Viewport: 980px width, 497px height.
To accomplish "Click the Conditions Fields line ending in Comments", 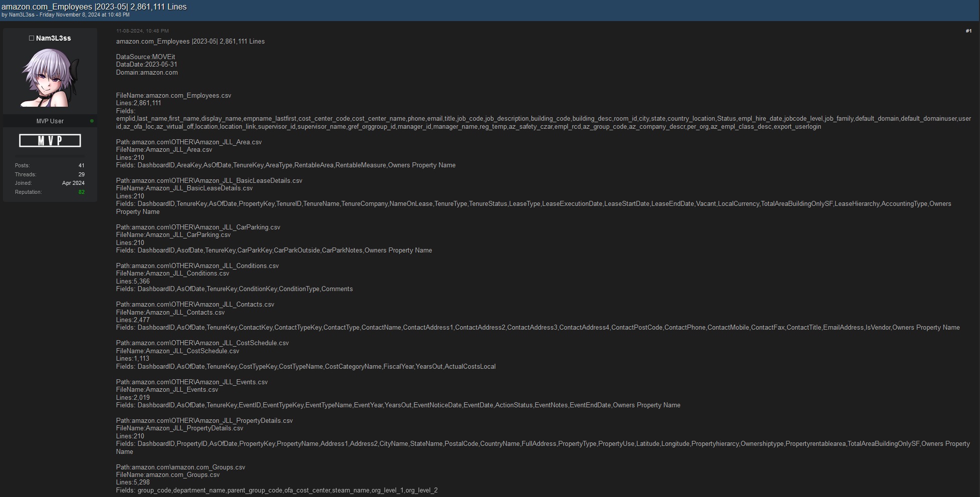I will pos(234,289).
